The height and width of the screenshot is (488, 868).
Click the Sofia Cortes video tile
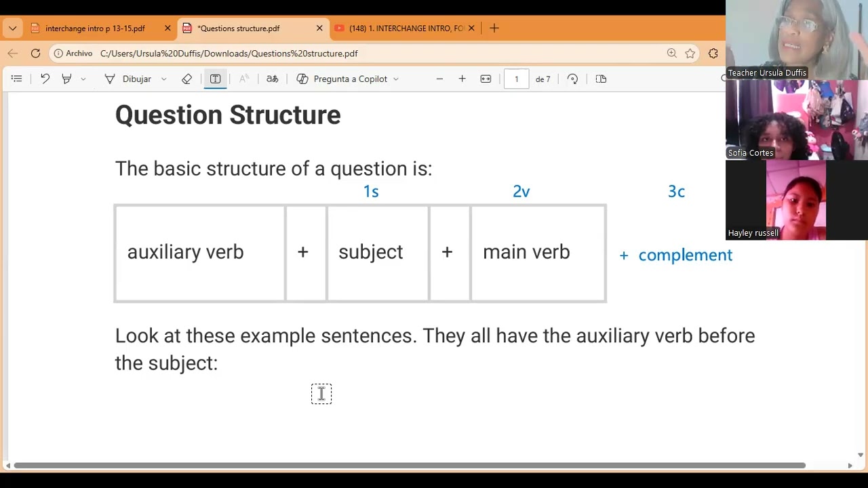pyautogui.click(x=797, y=120)
